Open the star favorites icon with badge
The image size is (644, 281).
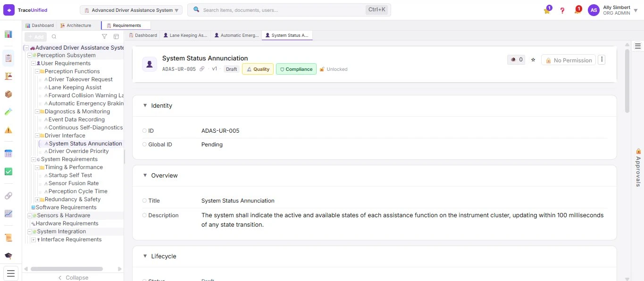pos(547,10)
